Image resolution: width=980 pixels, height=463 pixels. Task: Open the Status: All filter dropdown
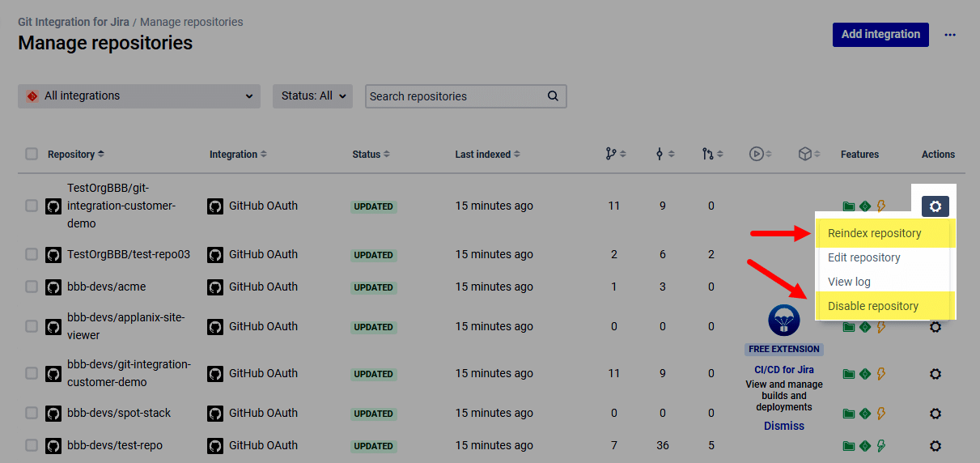tap(312, 96)
